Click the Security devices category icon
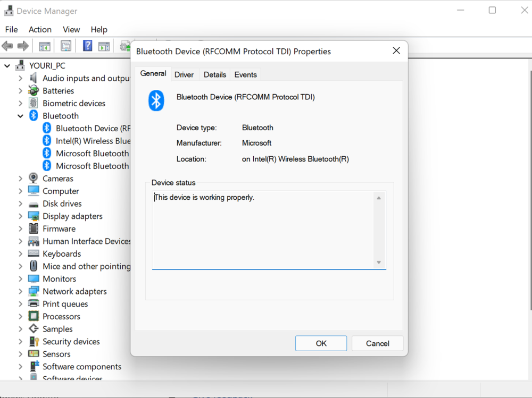 click(34, 342)
